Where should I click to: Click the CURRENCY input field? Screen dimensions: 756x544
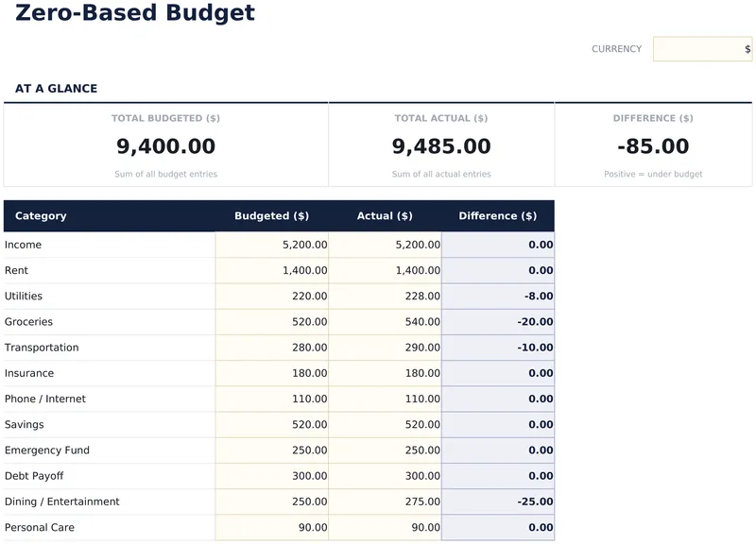702,49
